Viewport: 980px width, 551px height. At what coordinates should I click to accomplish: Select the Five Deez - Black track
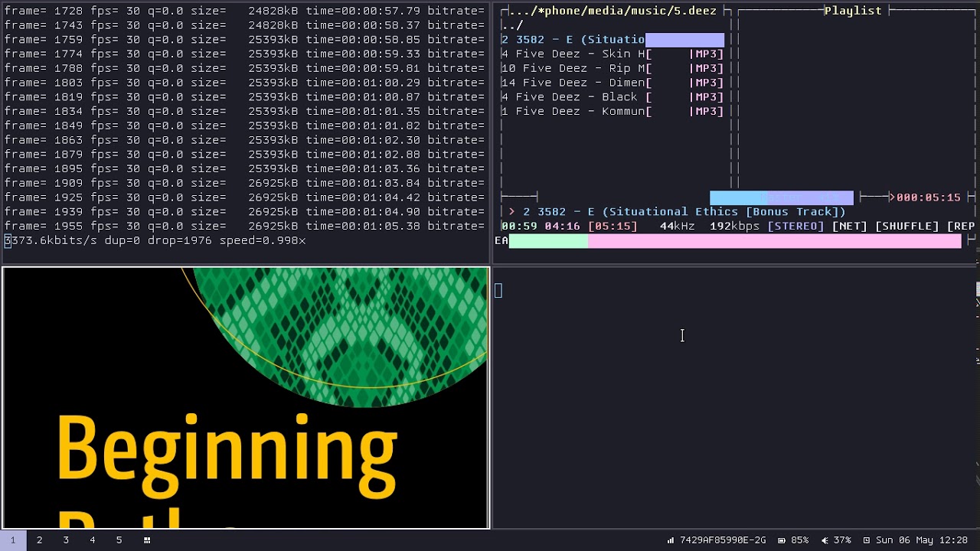coord(612,97)
